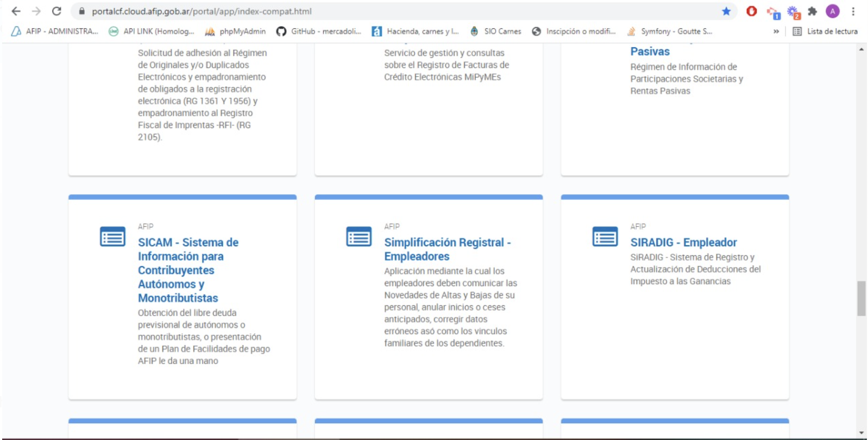Viewport: 868px width, 440px height.
Task: Click the scrollbar up arrow
Action: pyautogui.click(x=861, y=49)
